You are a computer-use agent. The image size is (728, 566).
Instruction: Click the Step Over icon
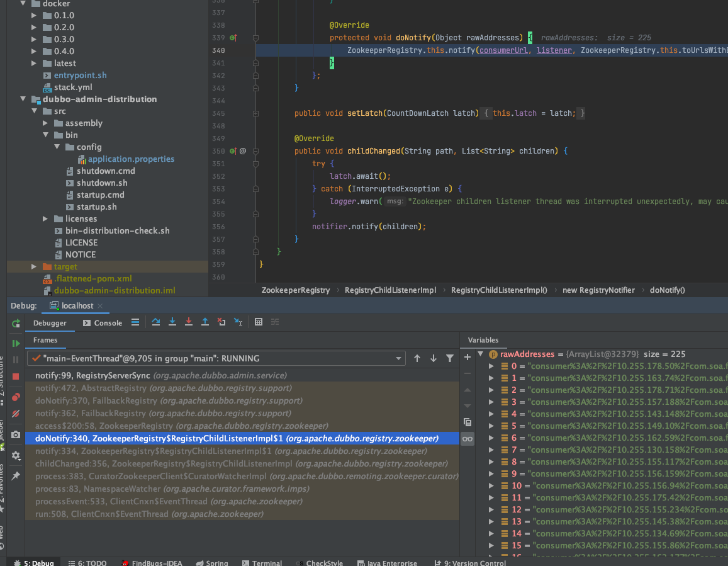click(x=157, y=322)
